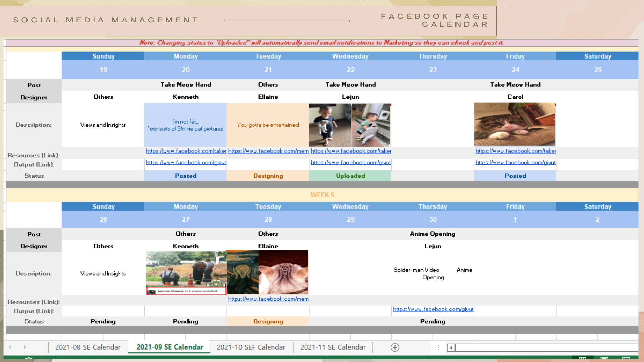Open the 2021-08 SE Calendar sheet
644x362 pixels.
[x=88, y=347]
